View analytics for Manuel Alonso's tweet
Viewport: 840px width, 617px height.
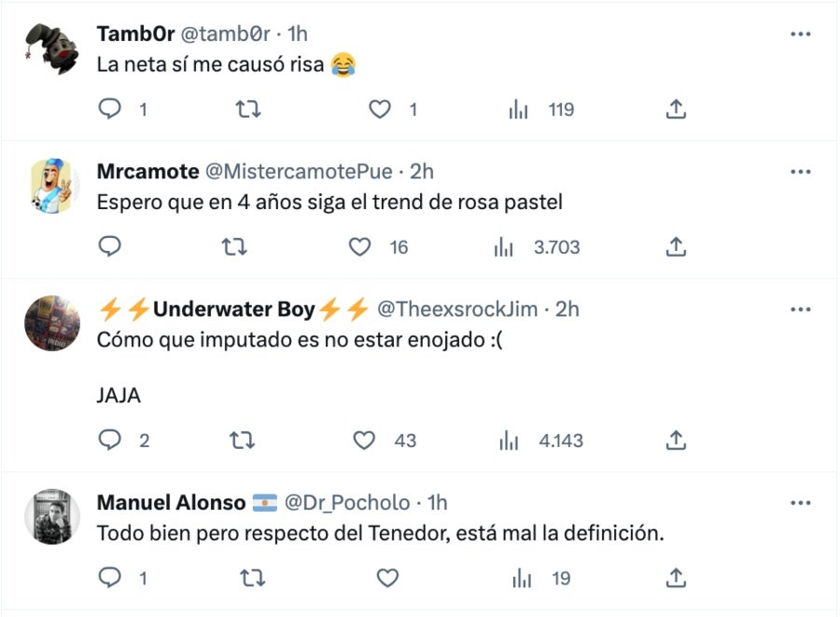pos(520,579)
